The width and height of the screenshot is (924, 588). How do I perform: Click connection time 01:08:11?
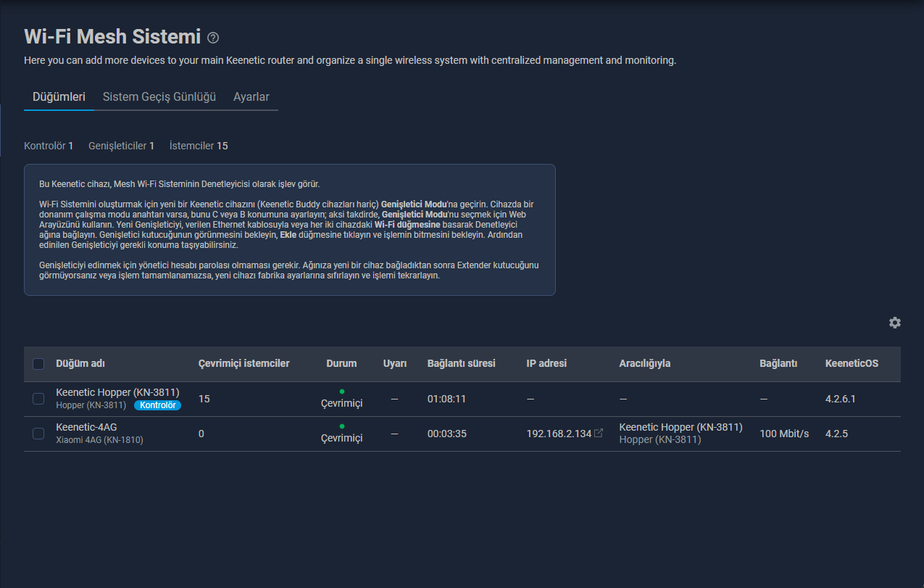pyautogui.click(x=446, y=399)
